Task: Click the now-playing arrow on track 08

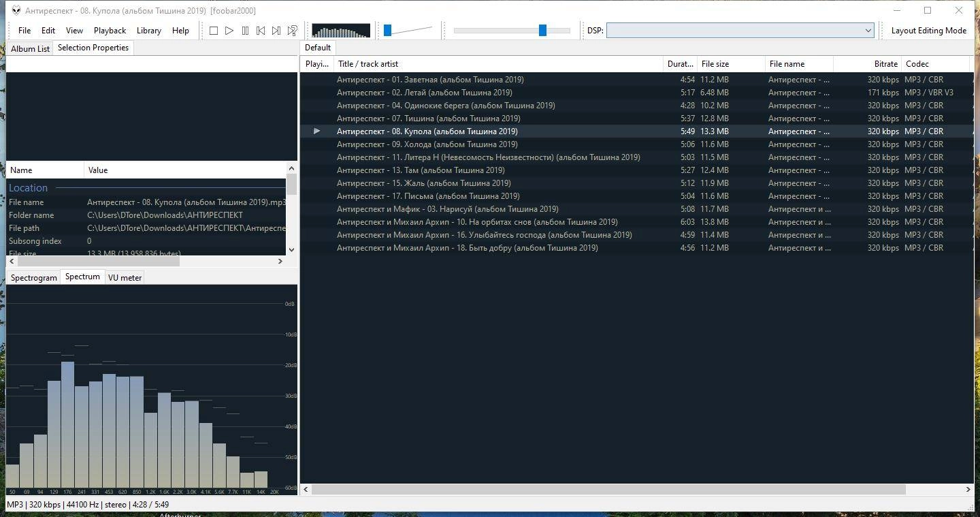Action: click(316, 131)
